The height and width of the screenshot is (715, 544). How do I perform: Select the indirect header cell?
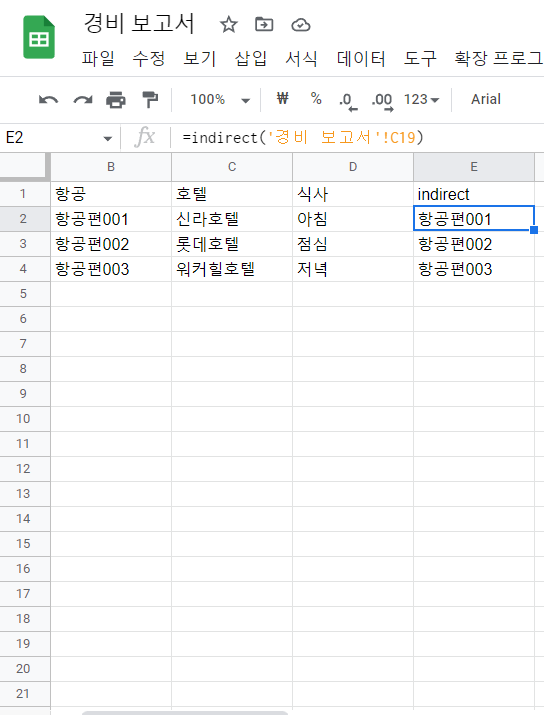tap(474, 194)
